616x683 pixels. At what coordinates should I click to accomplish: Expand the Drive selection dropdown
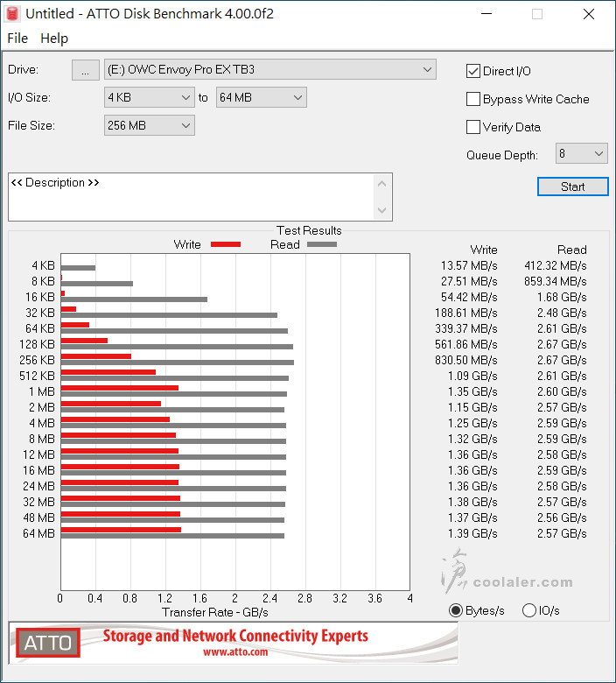pyautogui.click(x=269, y=70)
